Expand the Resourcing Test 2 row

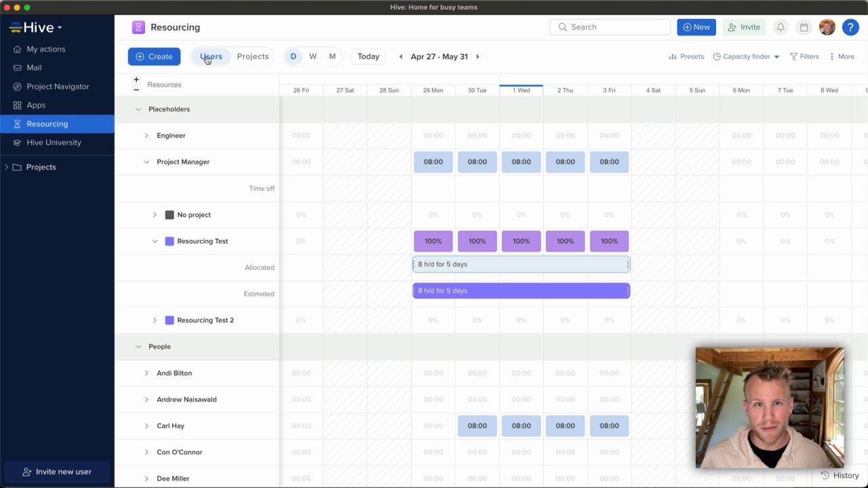[155, 320]
